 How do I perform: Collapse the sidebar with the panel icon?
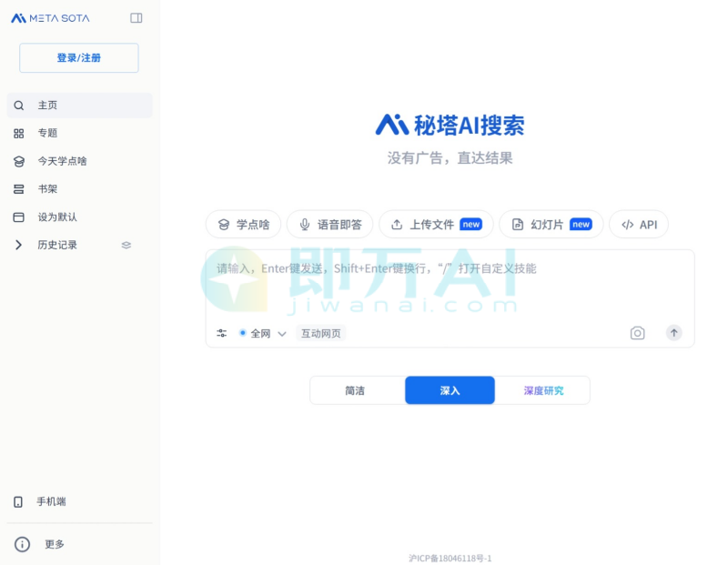[136, 17]
